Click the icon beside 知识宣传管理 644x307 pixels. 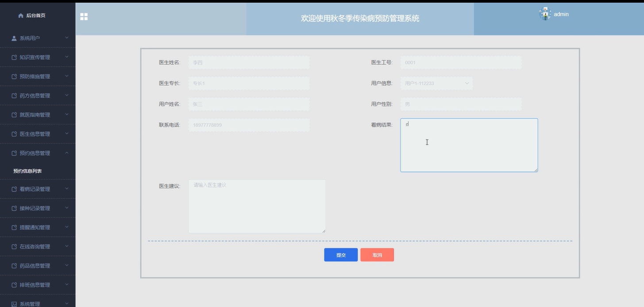[14, 57]
